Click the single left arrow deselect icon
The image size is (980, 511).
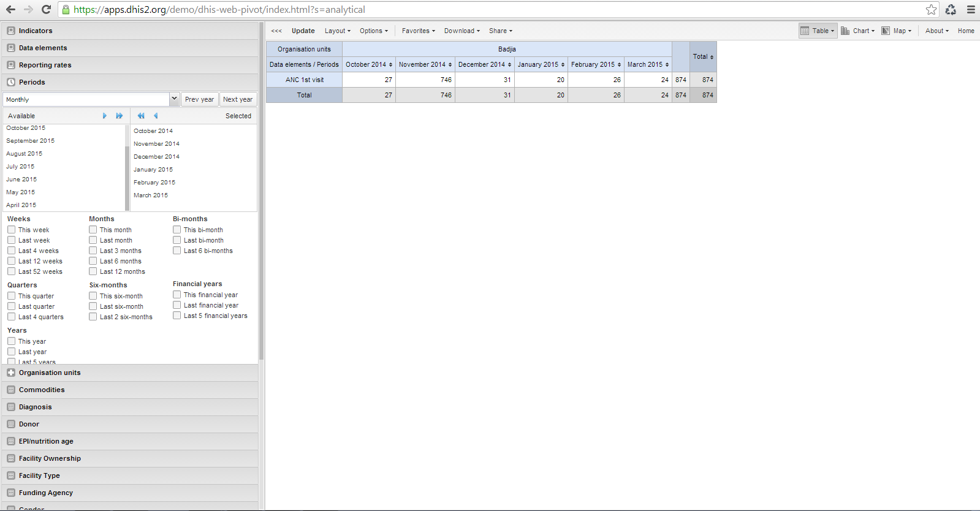pyautogui.click(x=156, y=116)
